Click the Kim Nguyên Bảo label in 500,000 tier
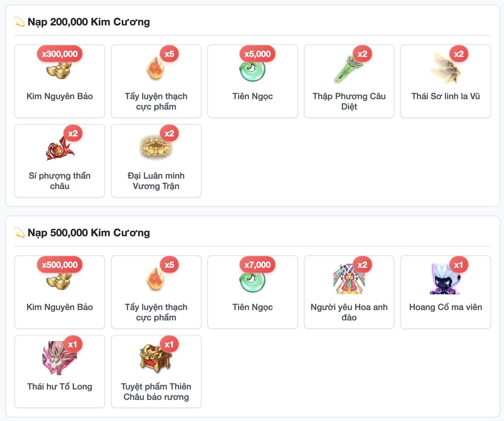The width and height of the screenshot is (504, 421). click(60, 307)
